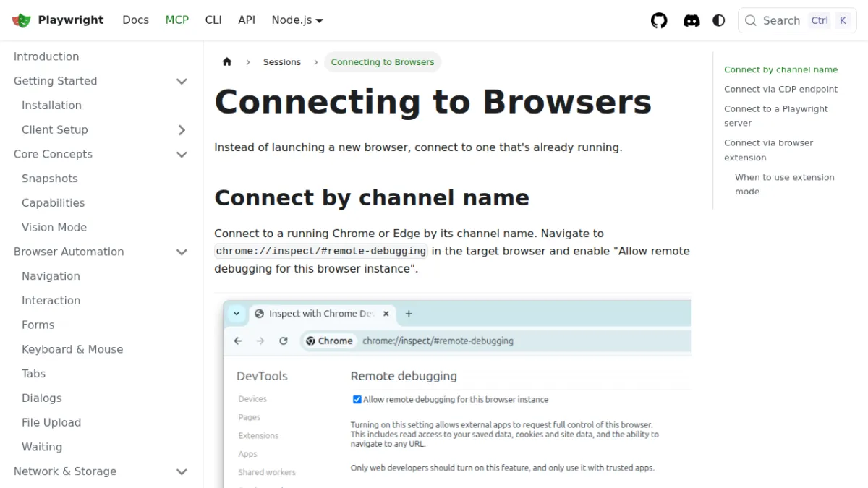Open the Discord server icon
This screenshot has width=868, height=488.
(x=692, y=20)
